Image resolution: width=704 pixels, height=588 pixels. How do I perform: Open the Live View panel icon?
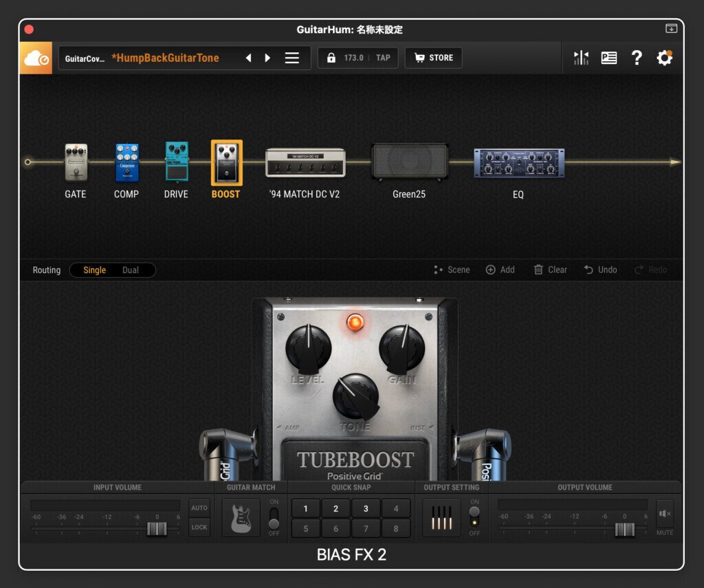[x=609, y=58]
